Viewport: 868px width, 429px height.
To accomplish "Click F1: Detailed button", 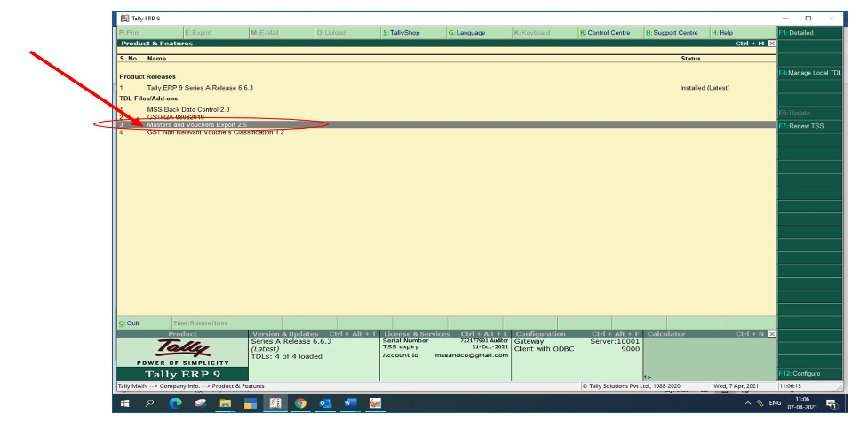I will 810,33.
